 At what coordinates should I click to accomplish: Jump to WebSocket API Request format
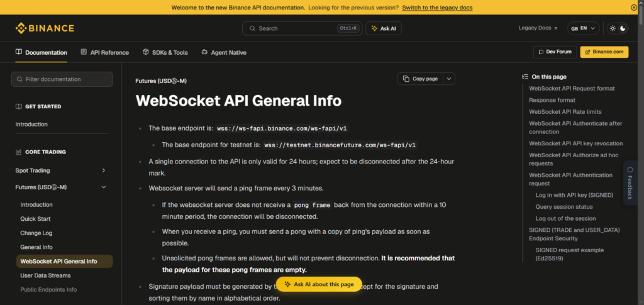[572, 89]
